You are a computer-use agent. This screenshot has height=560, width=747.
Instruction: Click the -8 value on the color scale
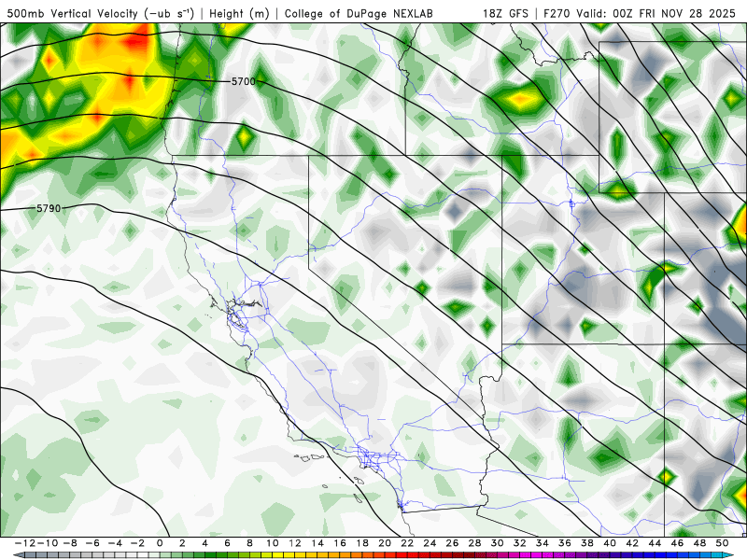point(70,543)
